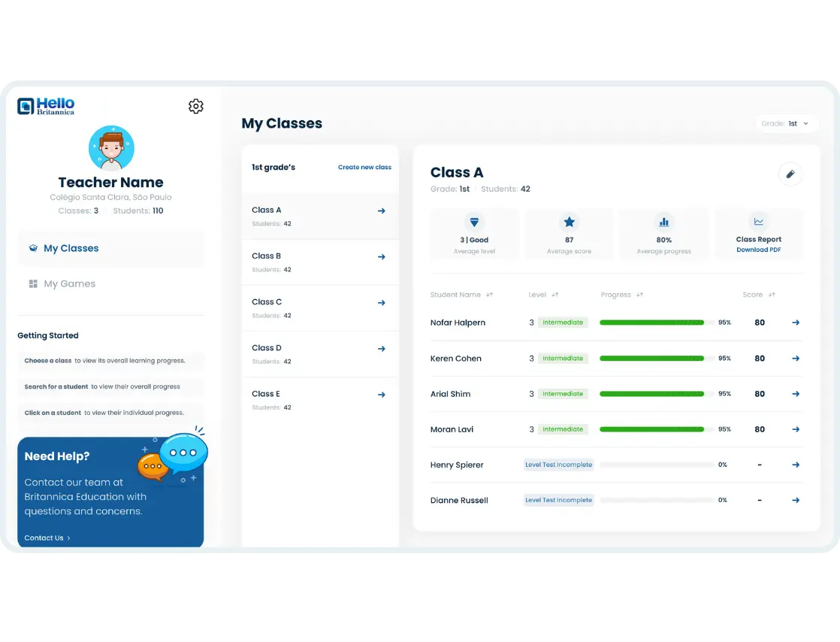Click the Average score star icon
The width and height of the screenshot is (840, 642).
569,222
